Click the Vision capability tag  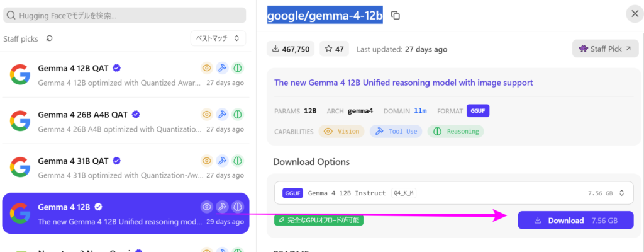coord(341,131)
